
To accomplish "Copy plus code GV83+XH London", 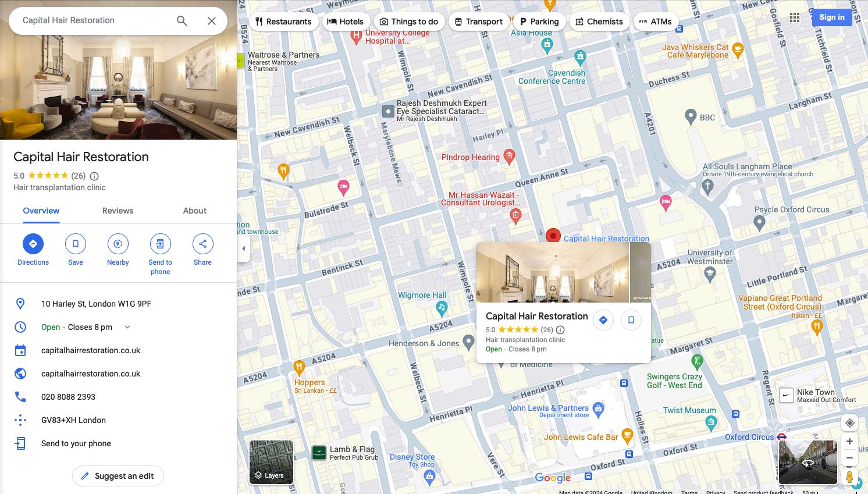I will pyautogui.click(x=74, y=420).
